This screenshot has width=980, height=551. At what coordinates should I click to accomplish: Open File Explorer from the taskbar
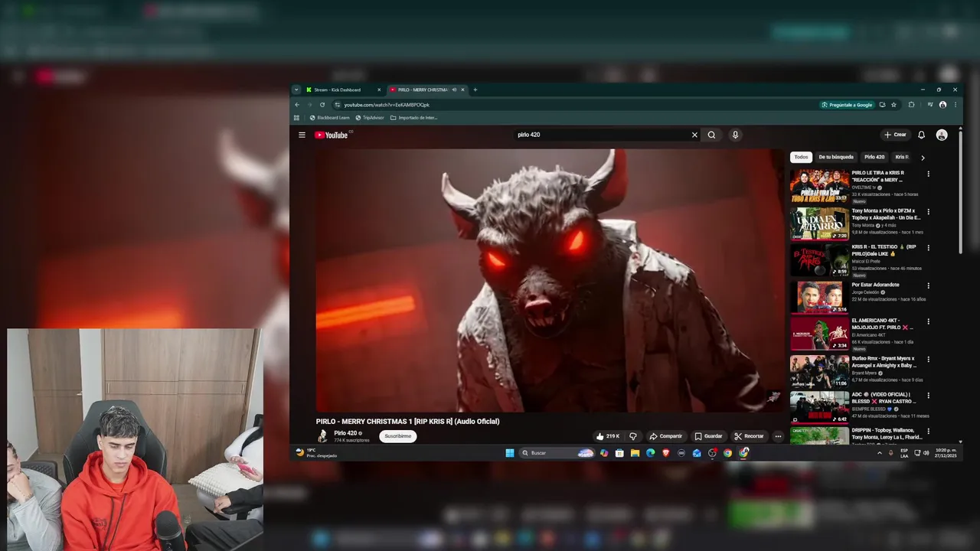pyautogui.click(x=635, y=453)
